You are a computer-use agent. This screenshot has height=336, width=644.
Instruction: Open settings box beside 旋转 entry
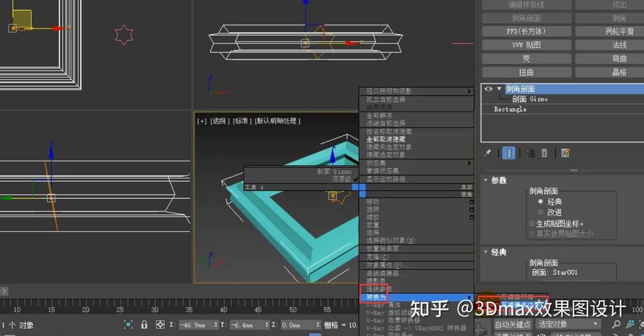click(471, 210)
